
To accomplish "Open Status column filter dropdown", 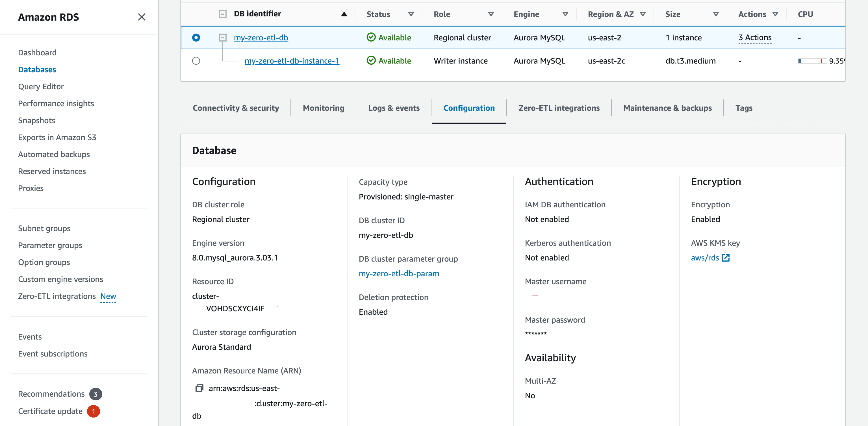I will [x=411, y=14].
